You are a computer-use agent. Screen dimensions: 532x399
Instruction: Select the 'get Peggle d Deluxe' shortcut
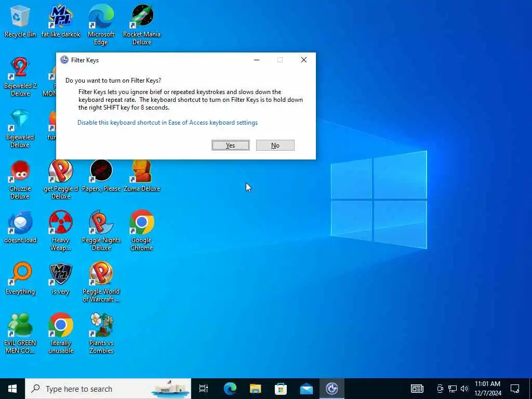click(x=61, y=180)
